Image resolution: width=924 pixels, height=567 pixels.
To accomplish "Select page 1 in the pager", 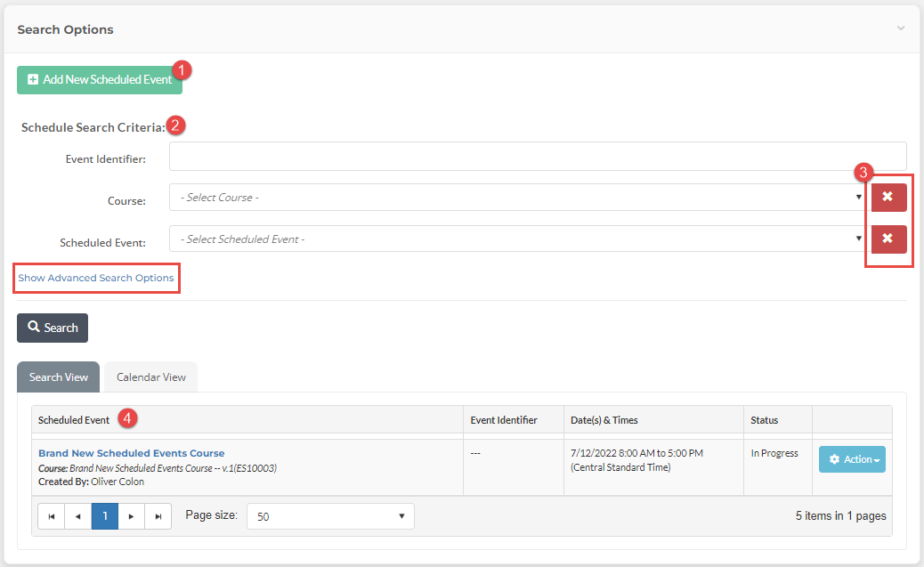I will 104,516.
